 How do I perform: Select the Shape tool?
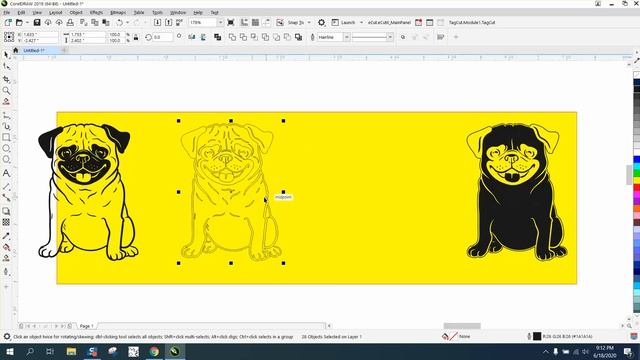(x=6, y=66)
